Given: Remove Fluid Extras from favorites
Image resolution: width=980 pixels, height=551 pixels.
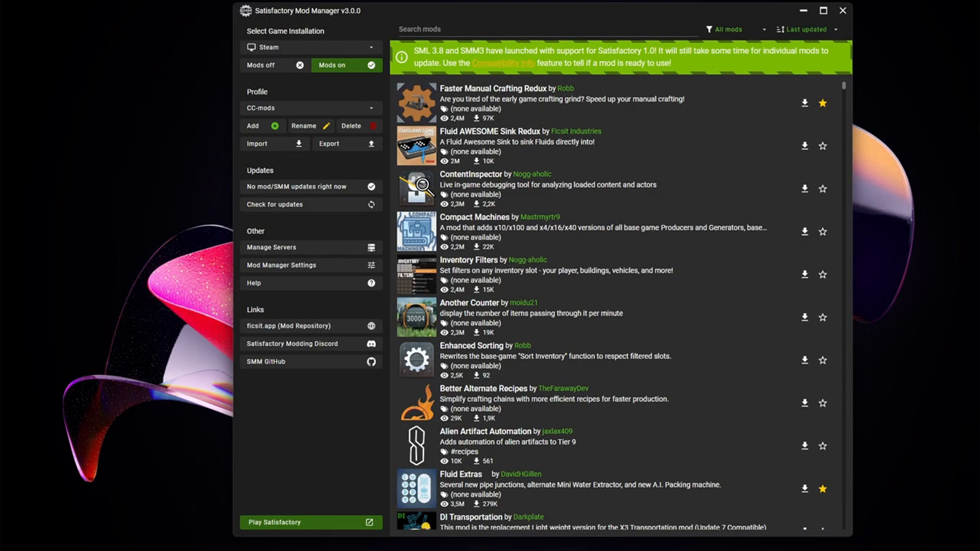Looking at the screenshot, I should (x=823, y=489).
